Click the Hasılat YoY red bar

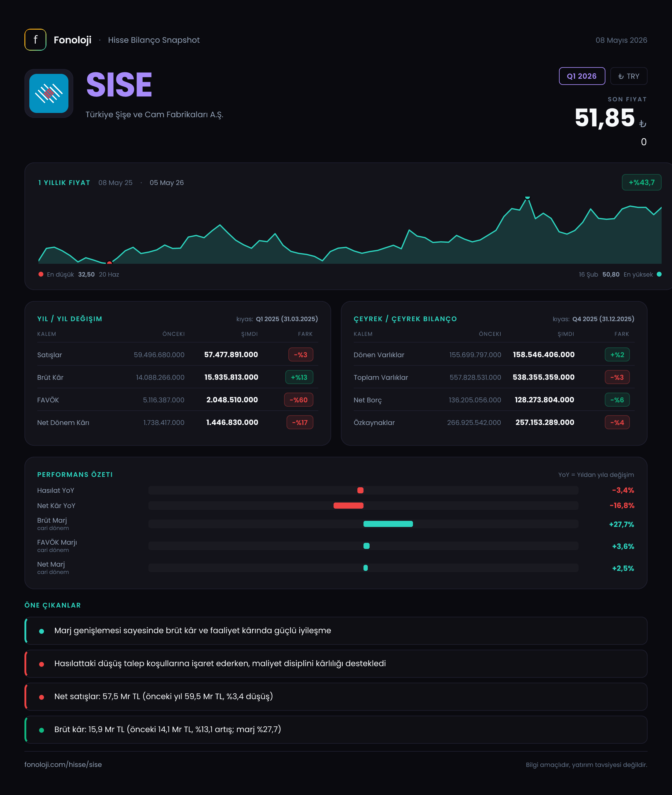tap(360, 490)
